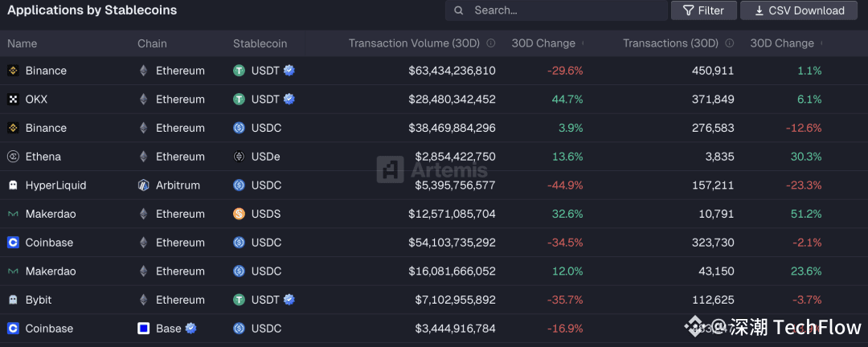Viewport: 868px width, 347px height.
Task: Sort table by Stablecoin column header
Action: click(x=260, y=43)
